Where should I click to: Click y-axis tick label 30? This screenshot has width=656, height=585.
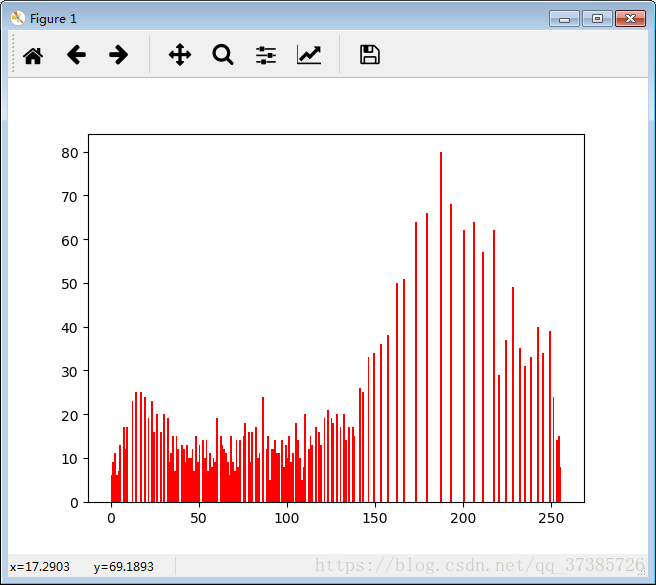point(70,372)
